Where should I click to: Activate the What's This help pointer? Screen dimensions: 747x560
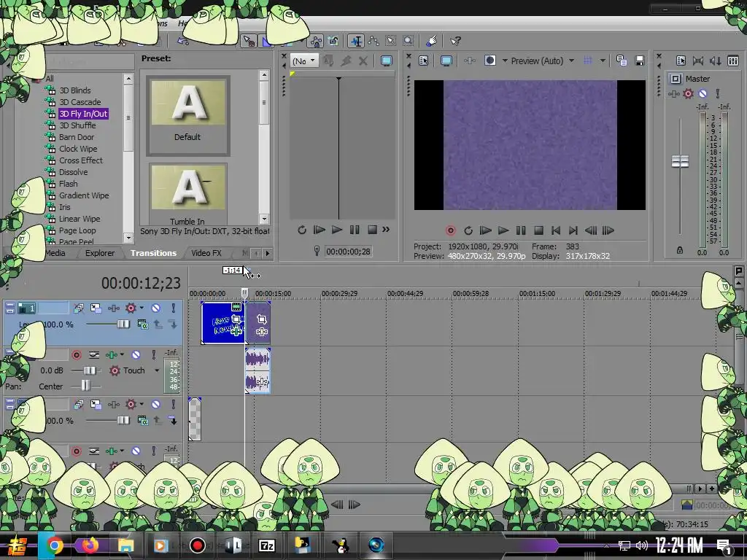click(x=455, y=42)
